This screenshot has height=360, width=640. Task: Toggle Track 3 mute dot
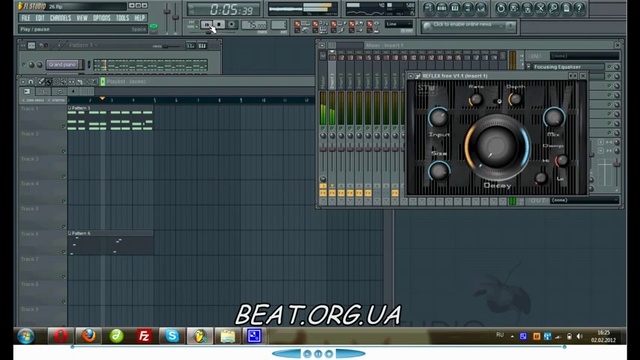point(64,177)
